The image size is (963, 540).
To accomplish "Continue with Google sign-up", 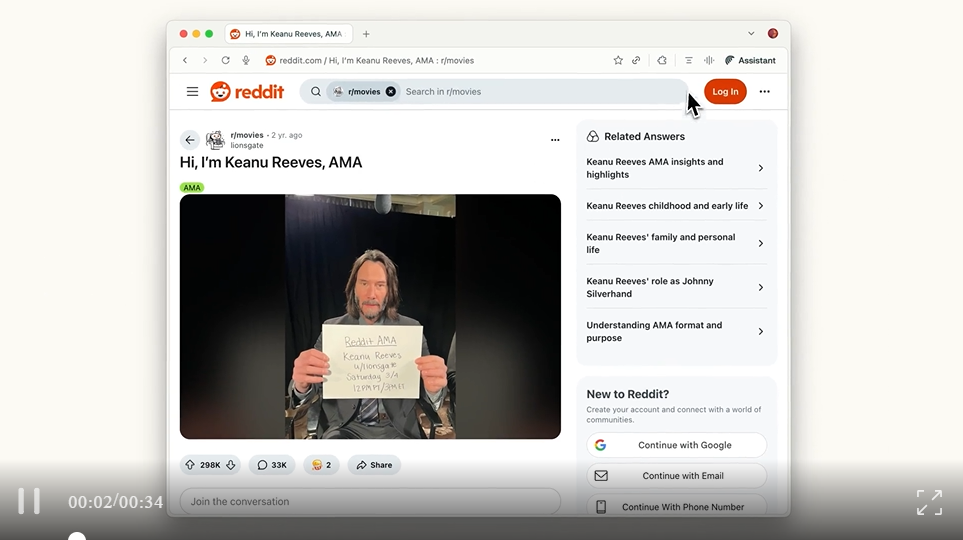I will click(677, 445).
